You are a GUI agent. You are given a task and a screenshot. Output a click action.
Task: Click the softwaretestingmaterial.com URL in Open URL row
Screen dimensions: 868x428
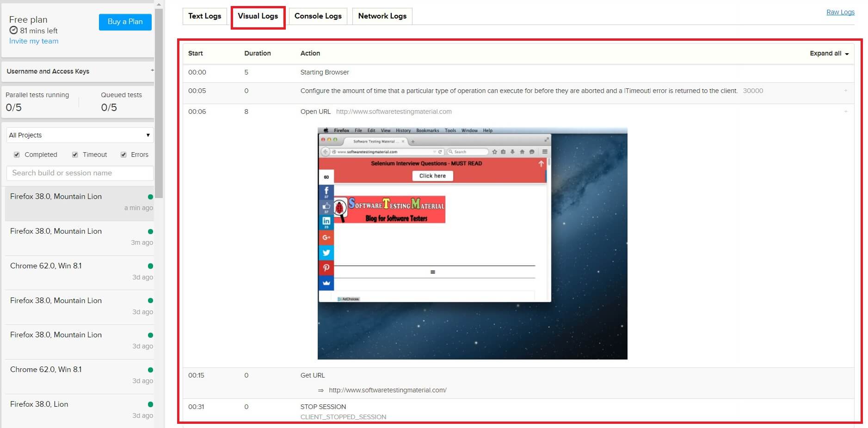point(394,112)
